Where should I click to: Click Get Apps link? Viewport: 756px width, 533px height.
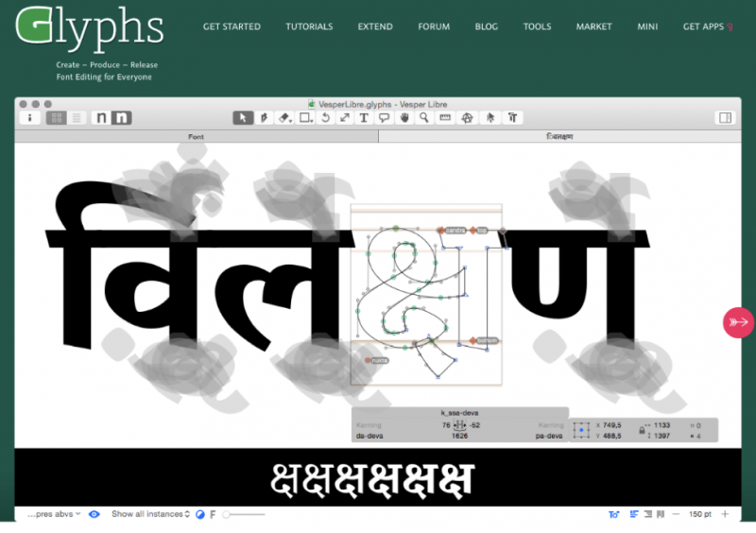pyautogui.click(x=708, y=26)
